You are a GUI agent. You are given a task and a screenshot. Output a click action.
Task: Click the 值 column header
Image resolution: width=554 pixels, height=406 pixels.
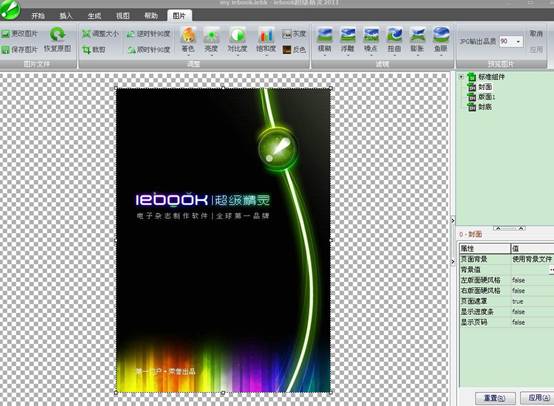coord(532,248)
